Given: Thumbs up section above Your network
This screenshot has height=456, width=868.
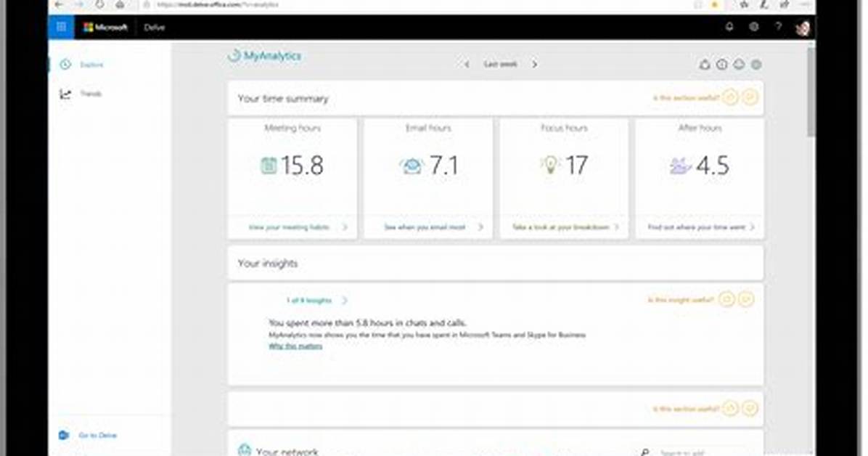Looking at the screenshot, I should (731, 408).
